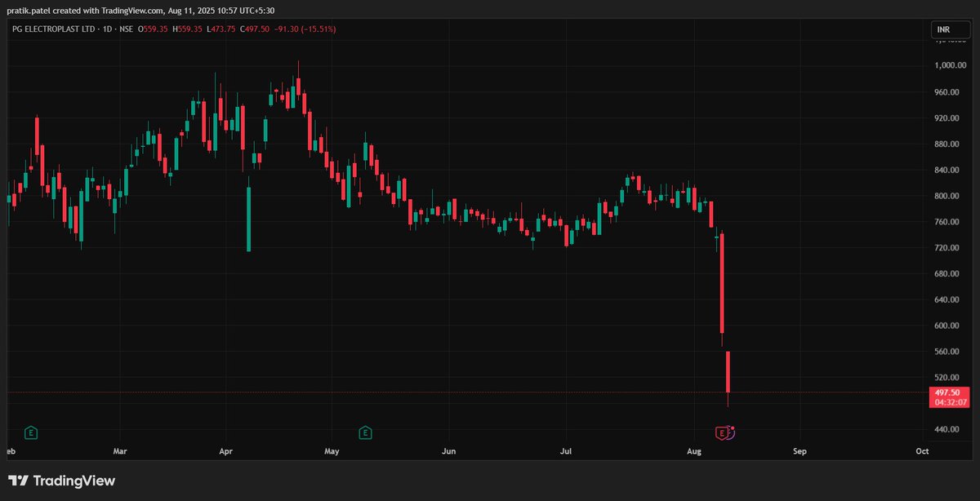Click the open value O559.35
This screenshot has height=501, width=980.
(153, 29)
